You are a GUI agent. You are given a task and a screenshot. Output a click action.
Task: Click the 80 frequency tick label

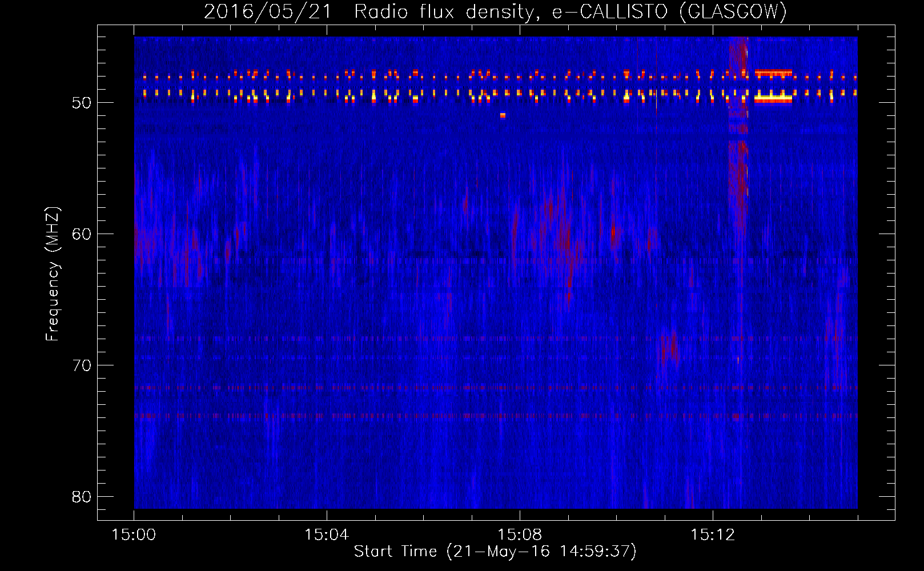[x=82, y=497]
